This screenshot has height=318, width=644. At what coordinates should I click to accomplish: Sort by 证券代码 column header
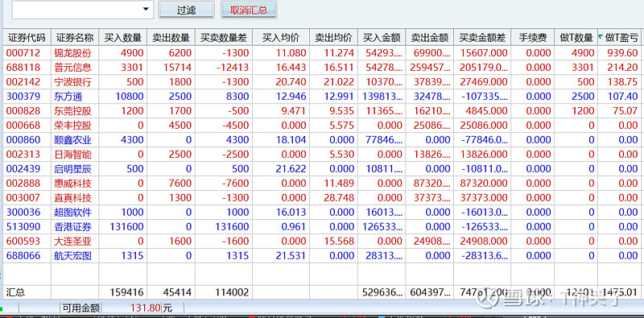(27, 38)
